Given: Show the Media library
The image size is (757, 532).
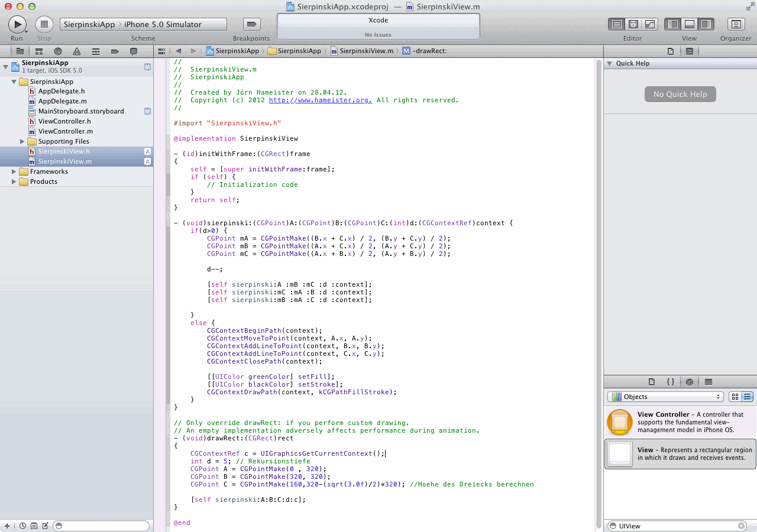Looking at the screenshot, I should point(709,382).
